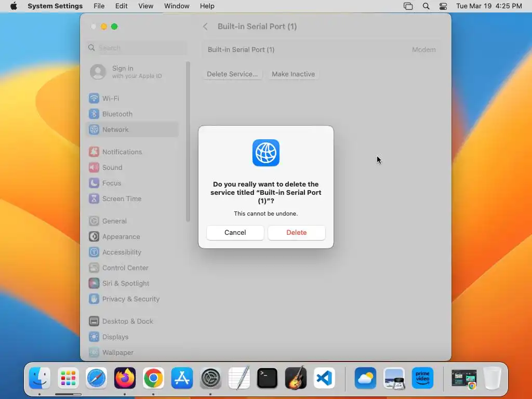Open the Help menu
532x399 pixels.
coord(207,6)
